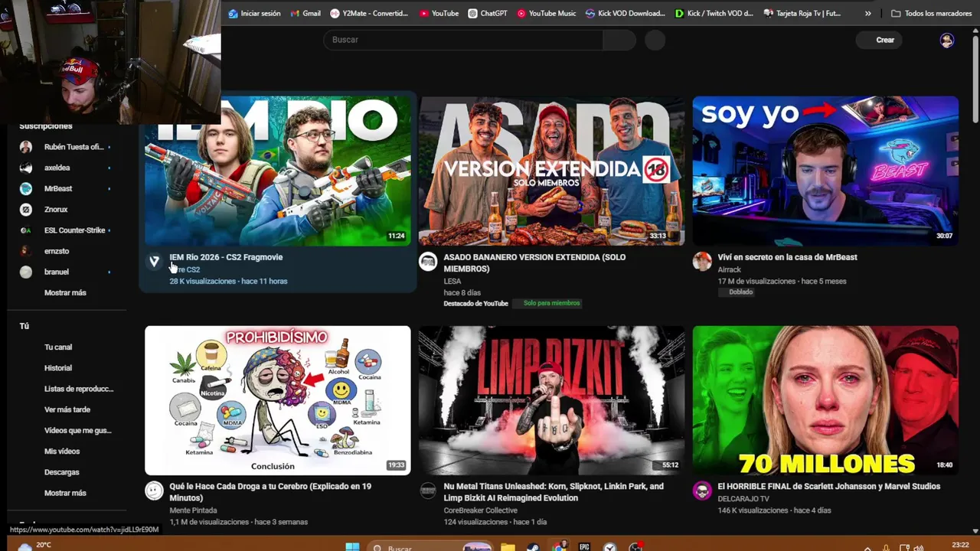This screenshot has height=551, width=980.
Task: Expand the Tú section header
Action: point(24,326)
